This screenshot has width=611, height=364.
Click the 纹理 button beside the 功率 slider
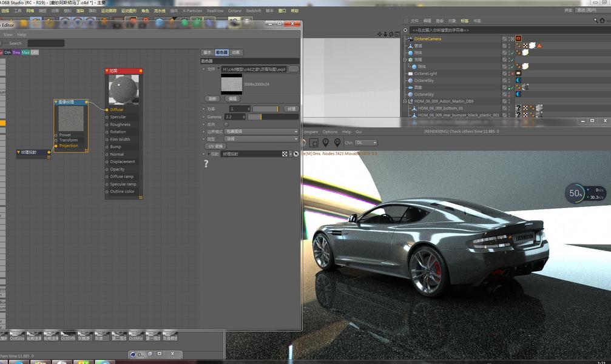pos(291,109)
